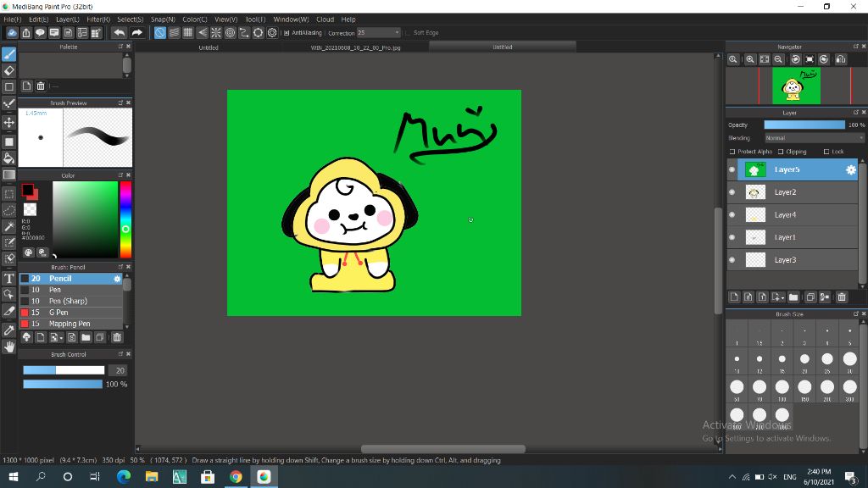The image size is (868, 488).
Task: Select the Mapping Pen brush
Action: click(71, 324)
